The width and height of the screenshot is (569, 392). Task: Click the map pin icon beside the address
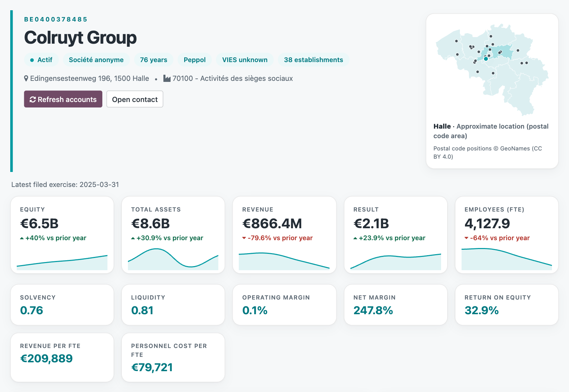click(x=26, y=78)
